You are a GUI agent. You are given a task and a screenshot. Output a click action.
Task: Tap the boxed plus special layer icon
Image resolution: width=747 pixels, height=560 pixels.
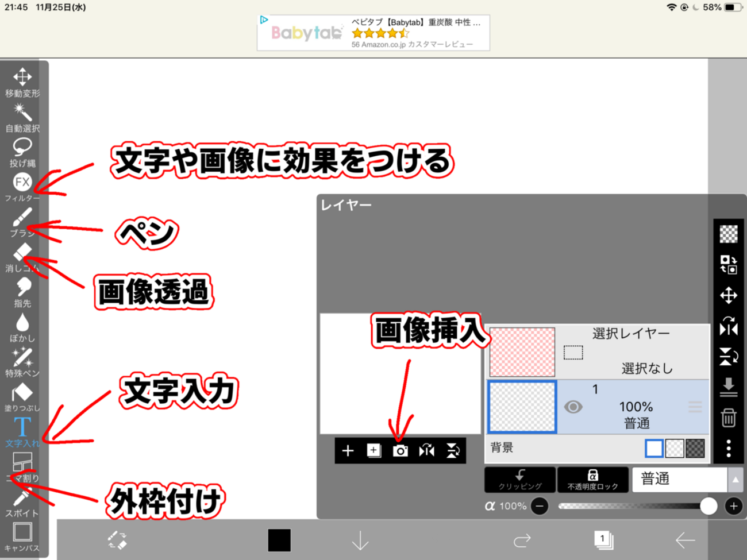coord(374,451)
